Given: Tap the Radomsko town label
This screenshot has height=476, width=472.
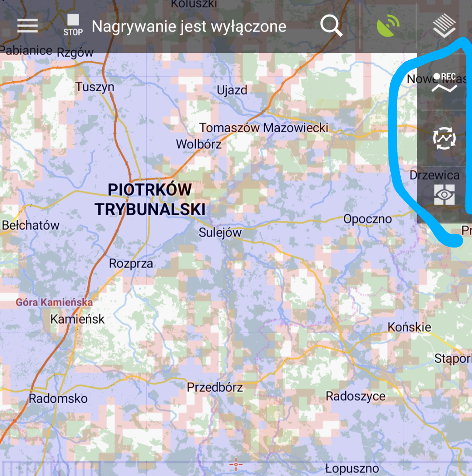Looking at the screenshot, I should 58,398.
